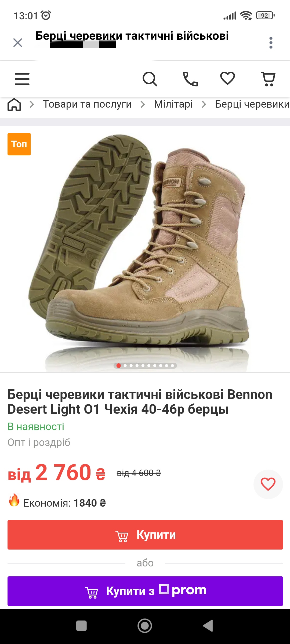The height and width of the screenshot is (644, 290).
Task: Close the browser tab with X
Action: point(18,42)
